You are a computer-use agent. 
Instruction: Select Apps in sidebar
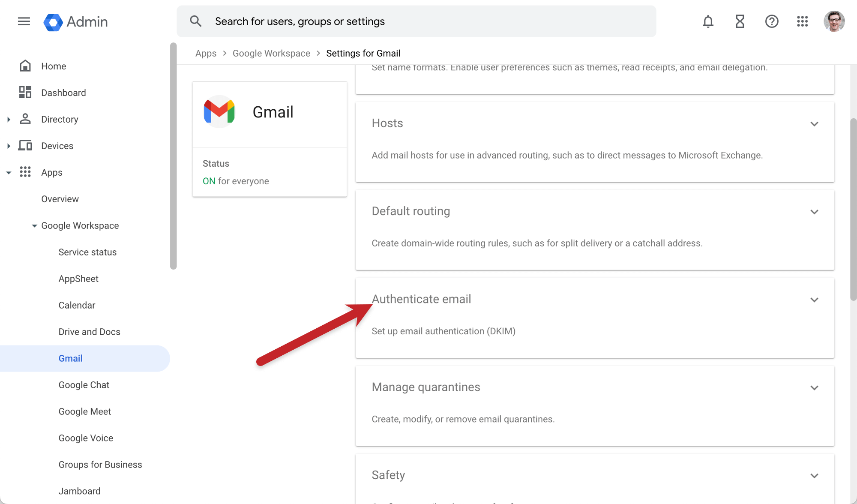52,172
